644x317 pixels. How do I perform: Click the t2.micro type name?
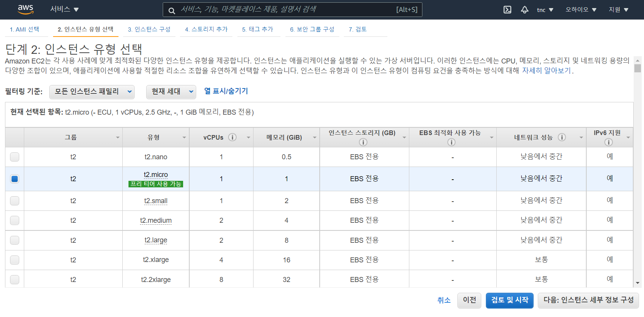(x=156, y=175)
